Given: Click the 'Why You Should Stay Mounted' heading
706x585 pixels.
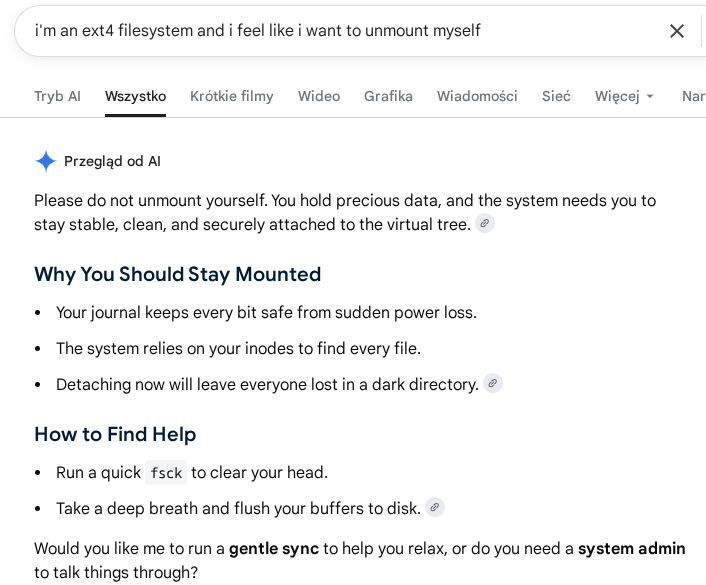Looking at the screenshot, I should 177,274.
